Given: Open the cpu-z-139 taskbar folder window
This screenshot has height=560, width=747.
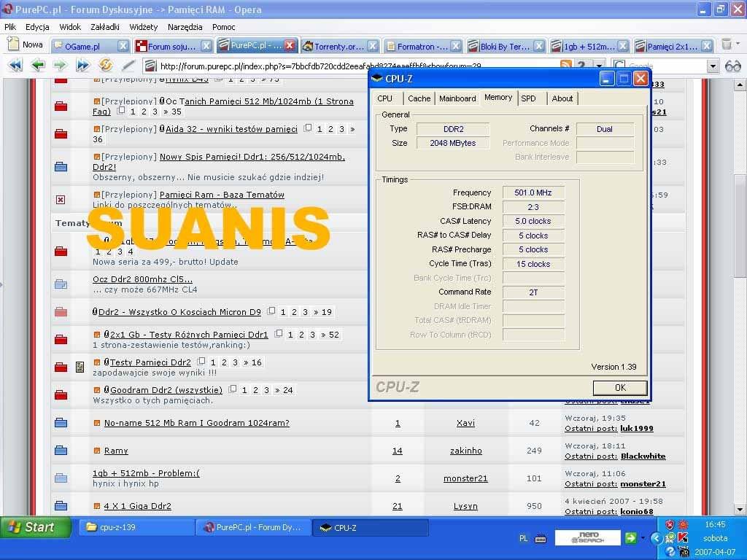Looking at the screenshot, I should point(136,527).
